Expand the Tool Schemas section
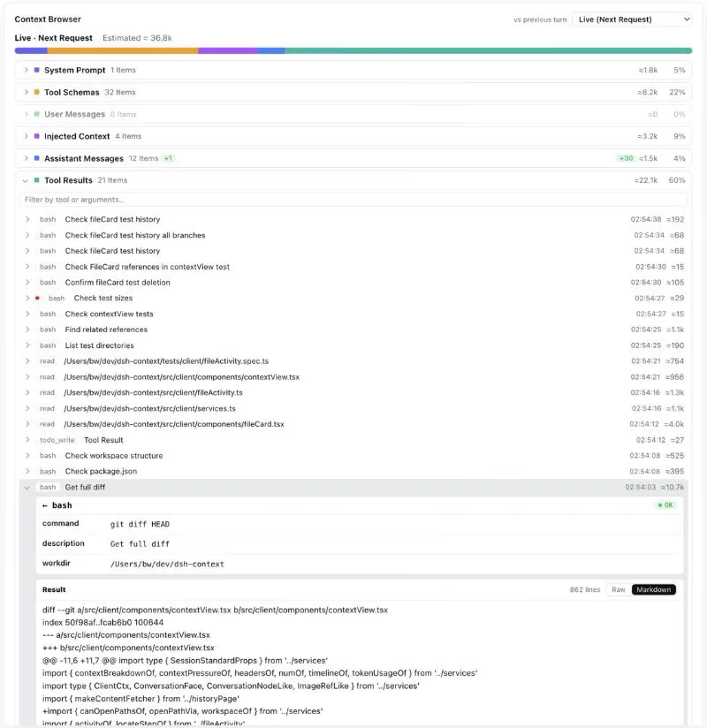The height and width of the screenshot is (728, 707). (x=26, y=93)
